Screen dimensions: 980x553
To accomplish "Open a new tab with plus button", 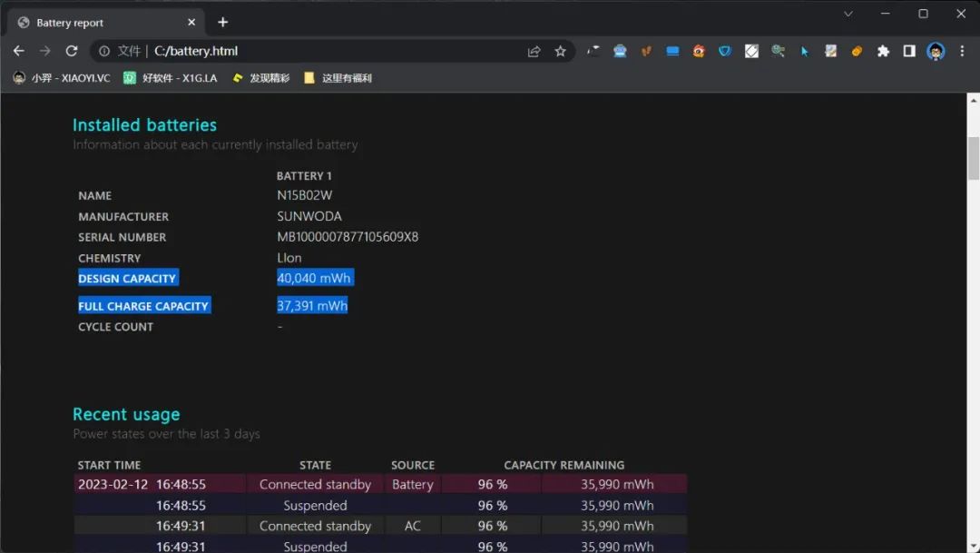I will [x=223, y=22].
